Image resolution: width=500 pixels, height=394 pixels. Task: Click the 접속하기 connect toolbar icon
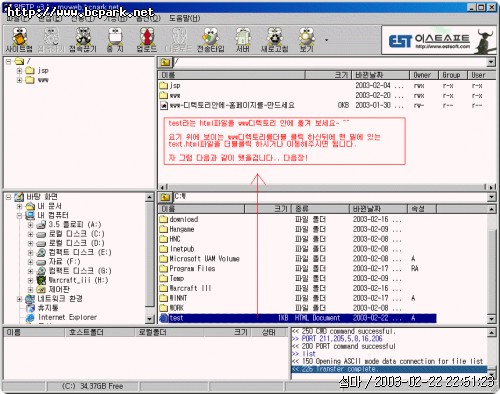[x=51, y=40]
